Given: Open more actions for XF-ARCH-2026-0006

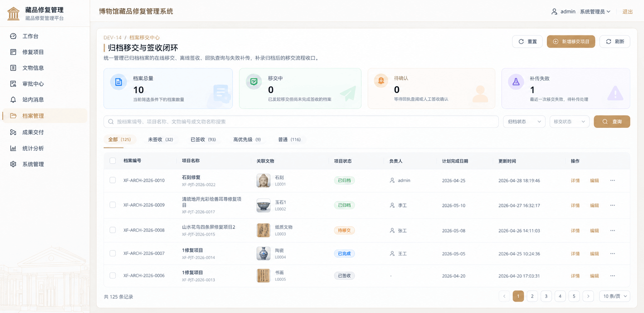Looking at the screenshot, I should (x=613, y=276).
